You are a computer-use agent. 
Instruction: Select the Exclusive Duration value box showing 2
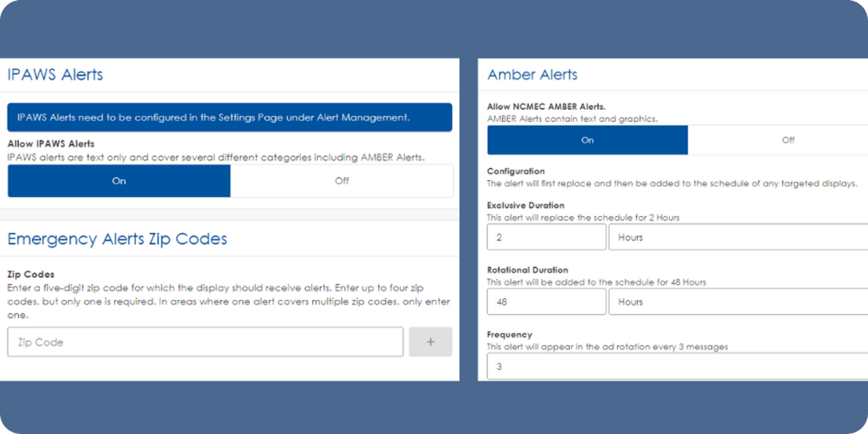[x=546, y=237]
